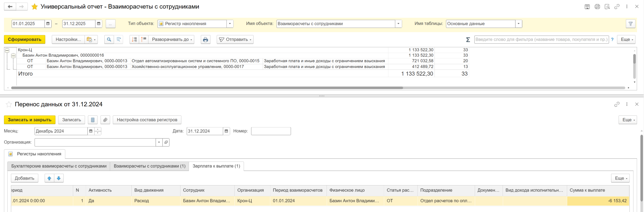Screen dimensions: 644x212
Task: Open the Тип объекта dropdown arrow
Action: point(230,24)
